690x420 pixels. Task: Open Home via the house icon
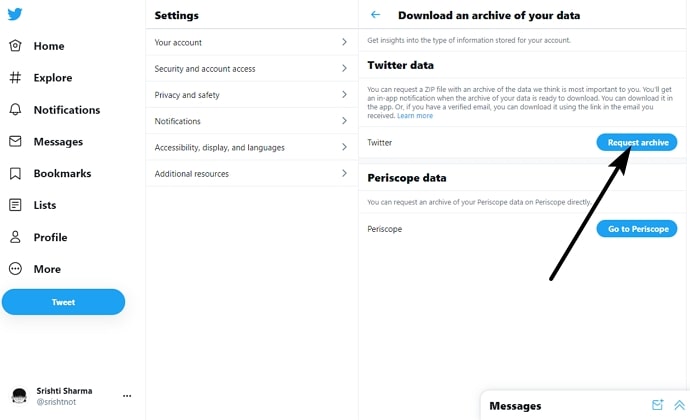click(x=15, y=46)
